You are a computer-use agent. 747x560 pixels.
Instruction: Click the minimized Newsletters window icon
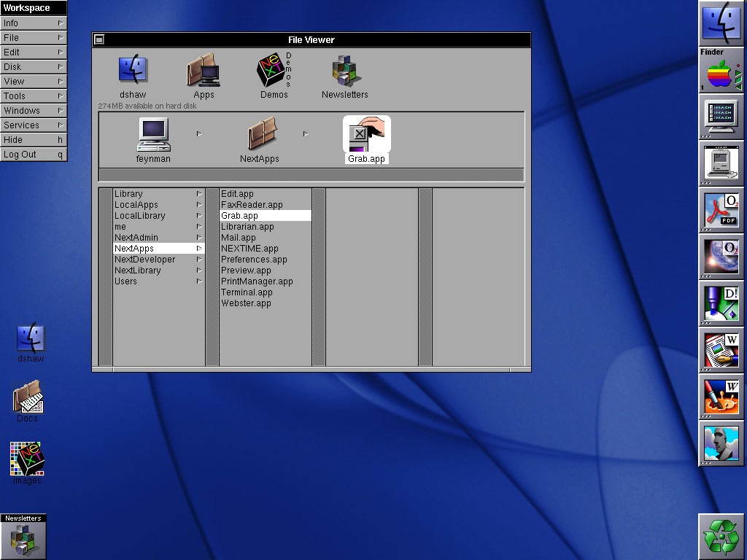coord(23,536)
